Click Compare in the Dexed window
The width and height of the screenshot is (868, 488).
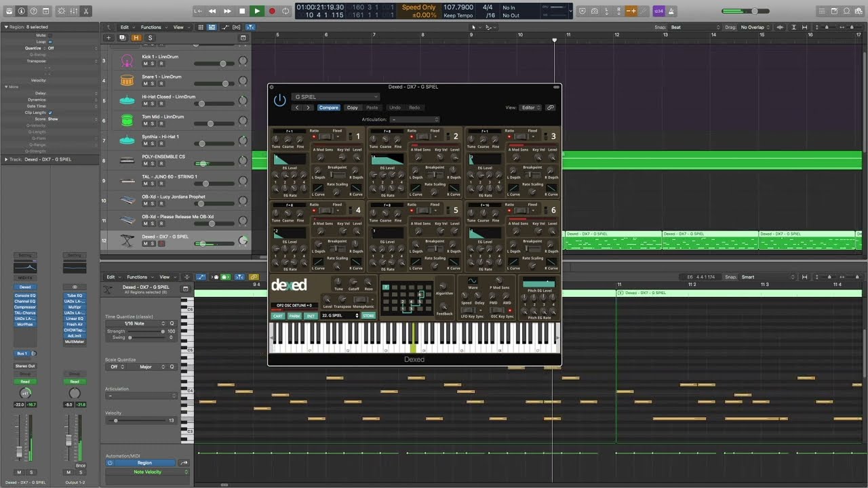(328, 108)
